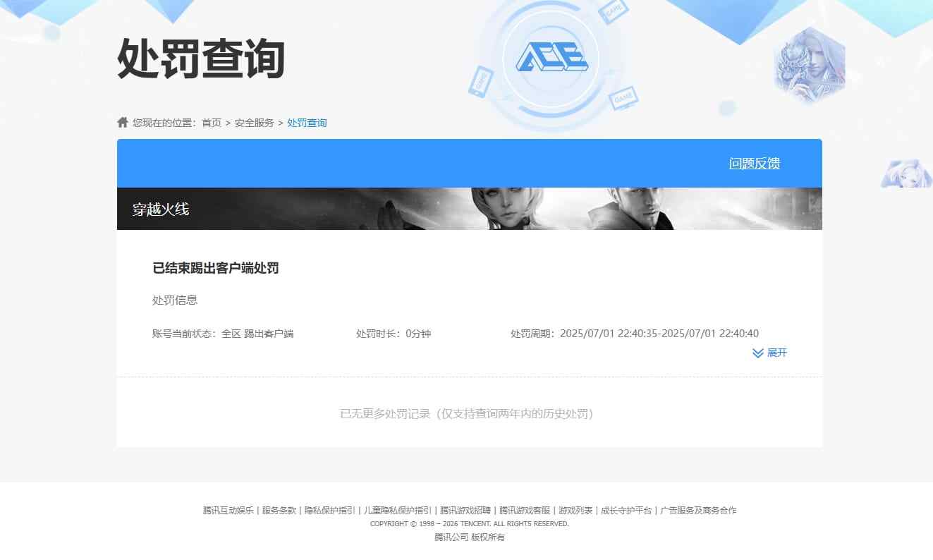The height and width of the screenshot is (560, 933).
Task: Open 腾讯游戏招聘 footer link
Action: pos(465,510)
